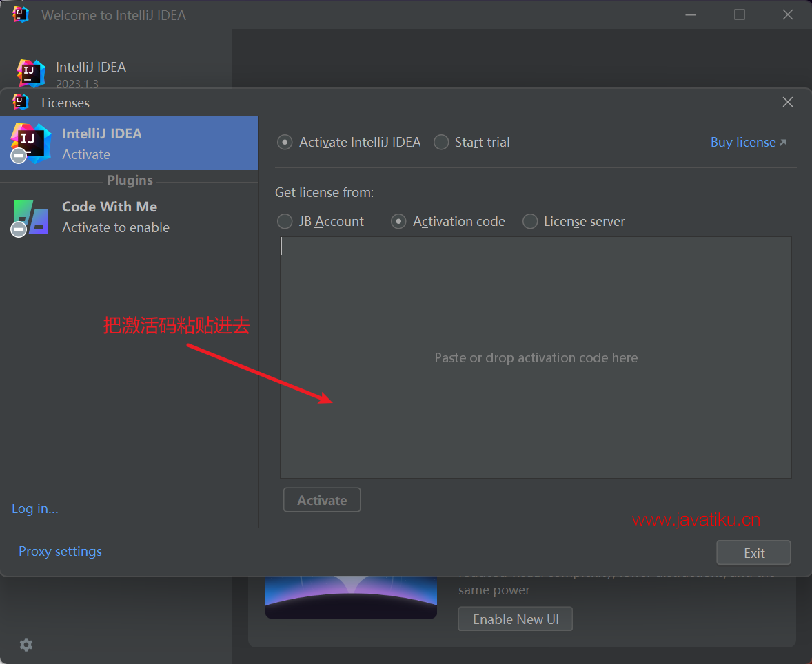Screen dimensions: 812x664
Task: Select IntelliJ IDEA in the Licenses product list
Action: coord(130,143)
